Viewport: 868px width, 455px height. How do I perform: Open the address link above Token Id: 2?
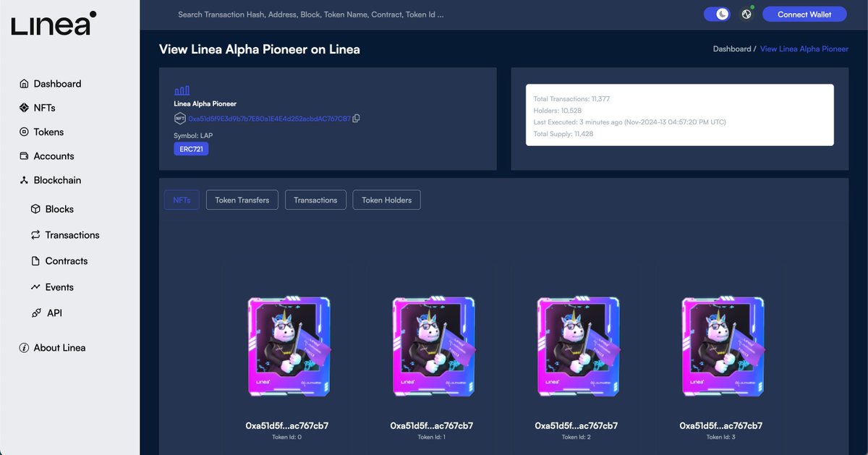[x=576, y=426]
